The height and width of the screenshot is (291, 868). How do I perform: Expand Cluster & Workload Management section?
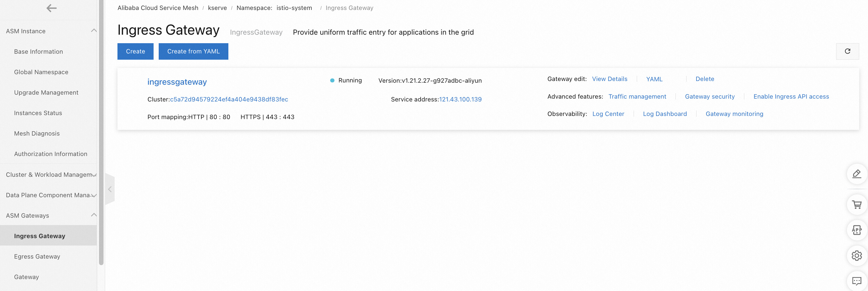click(x=94, y=175)
